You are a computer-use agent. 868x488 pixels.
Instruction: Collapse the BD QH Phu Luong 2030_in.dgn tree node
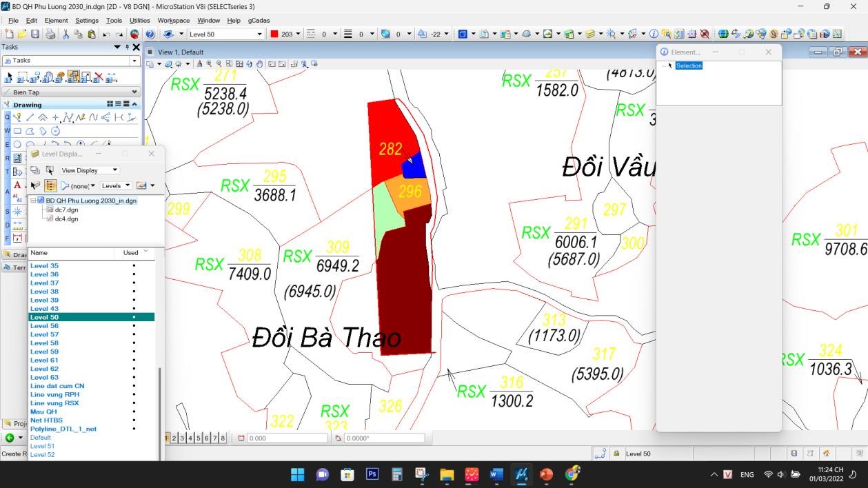33,201
